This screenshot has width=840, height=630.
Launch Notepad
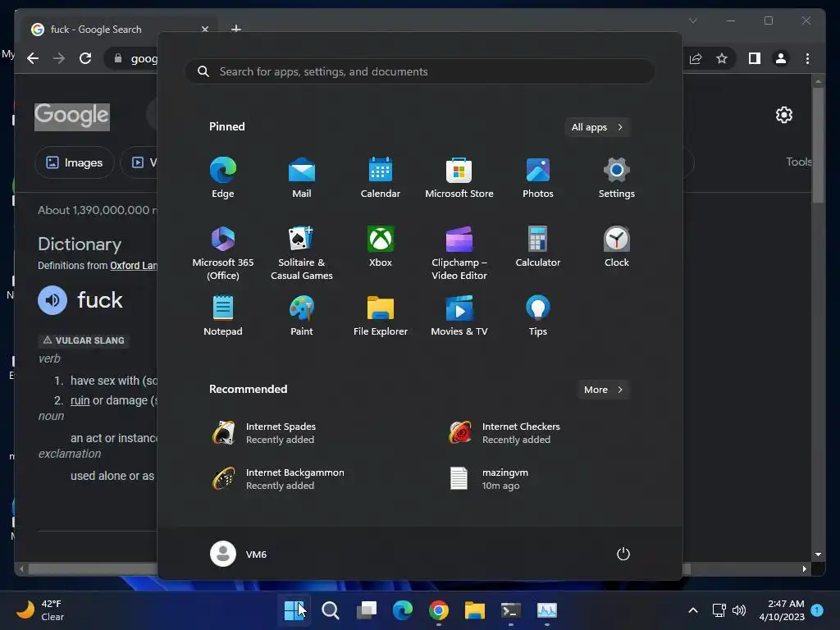[x=223, y=316]
